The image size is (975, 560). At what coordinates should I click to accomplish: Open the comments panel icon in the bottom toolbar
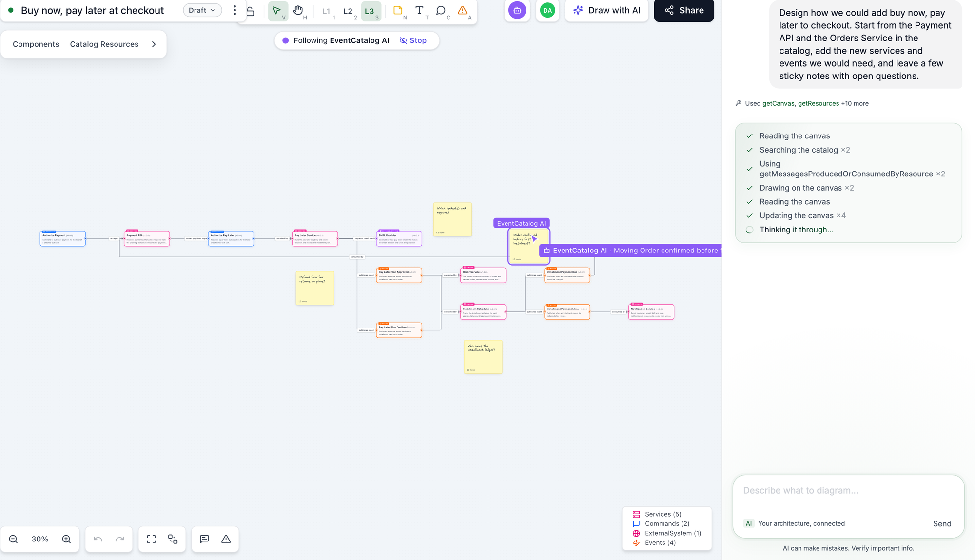click(x=204, y=539)
